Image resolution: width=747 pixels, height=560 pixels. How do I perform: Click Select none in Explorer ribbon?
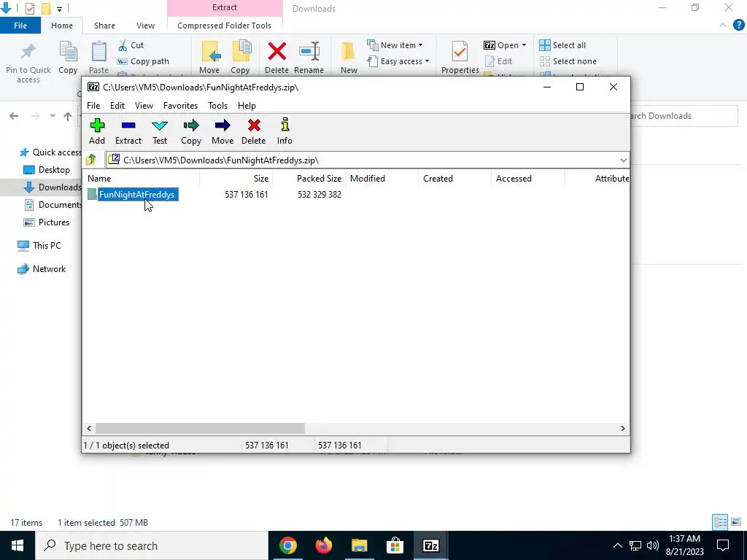[568, 61]
